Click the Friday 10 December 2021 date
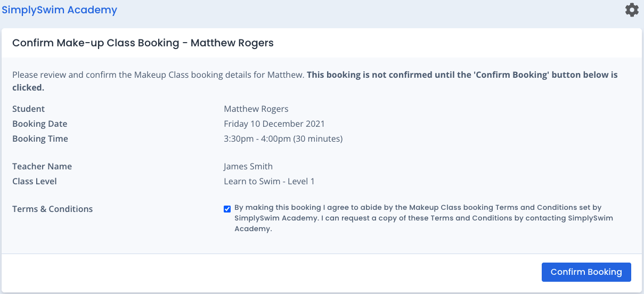 click(274, 124)
